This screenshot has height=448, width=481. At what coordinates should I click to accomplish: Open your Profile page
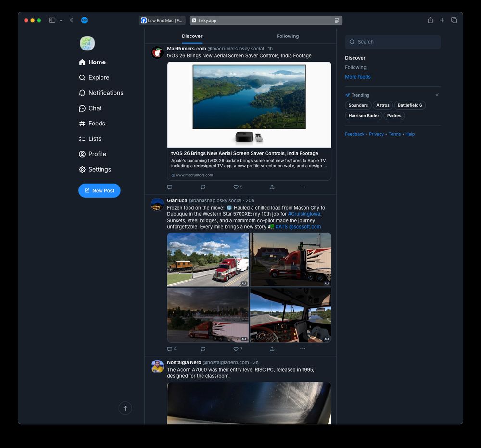pyautogui.click(x=92, y=154)
